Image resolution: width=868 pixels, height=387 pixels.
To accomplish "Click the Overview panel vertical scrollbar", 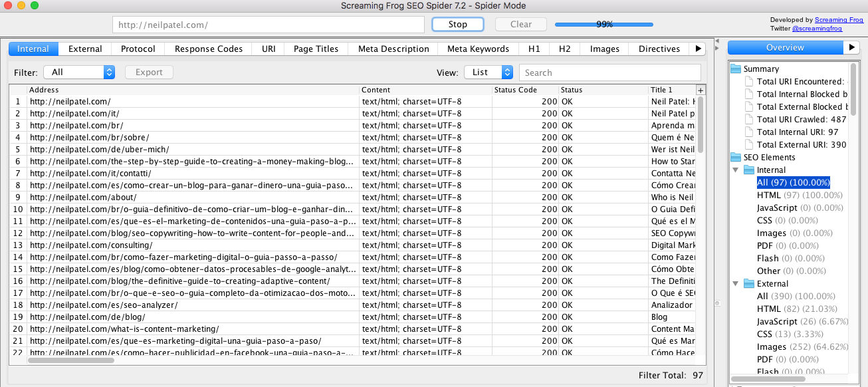I will 853,90.
